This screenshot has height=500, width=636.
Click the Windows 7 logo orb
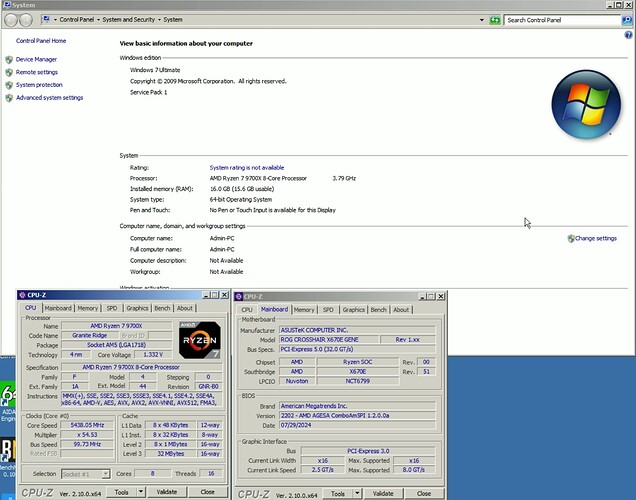tap(586, 104)
